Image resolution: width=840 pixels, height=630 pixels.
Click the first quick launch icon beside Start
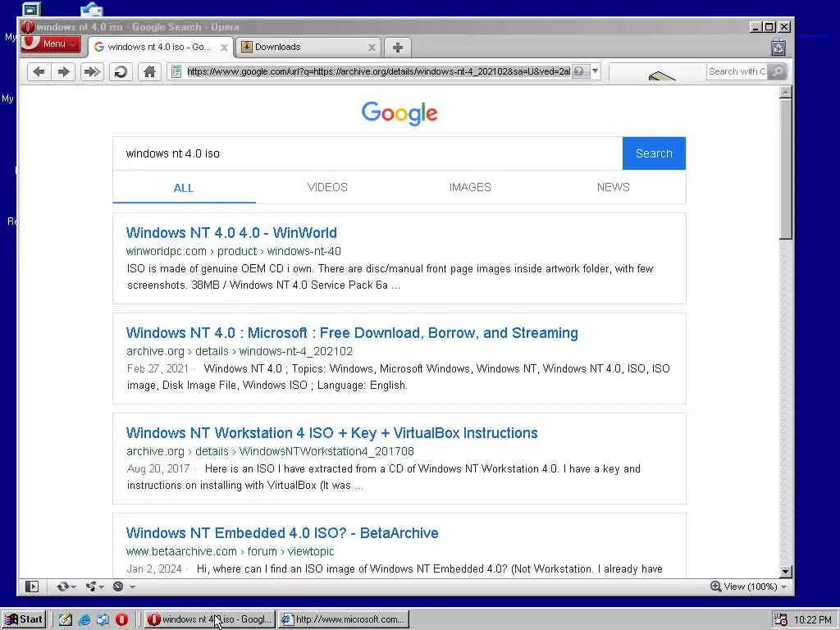tap(66, 620)
